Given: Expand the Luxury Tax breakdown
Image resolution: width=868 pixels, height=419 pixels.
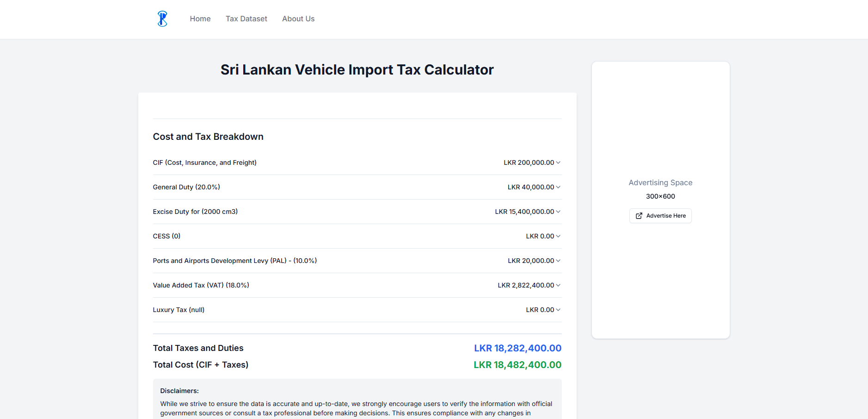Looking at the screenshot, I should click(558, 310).
